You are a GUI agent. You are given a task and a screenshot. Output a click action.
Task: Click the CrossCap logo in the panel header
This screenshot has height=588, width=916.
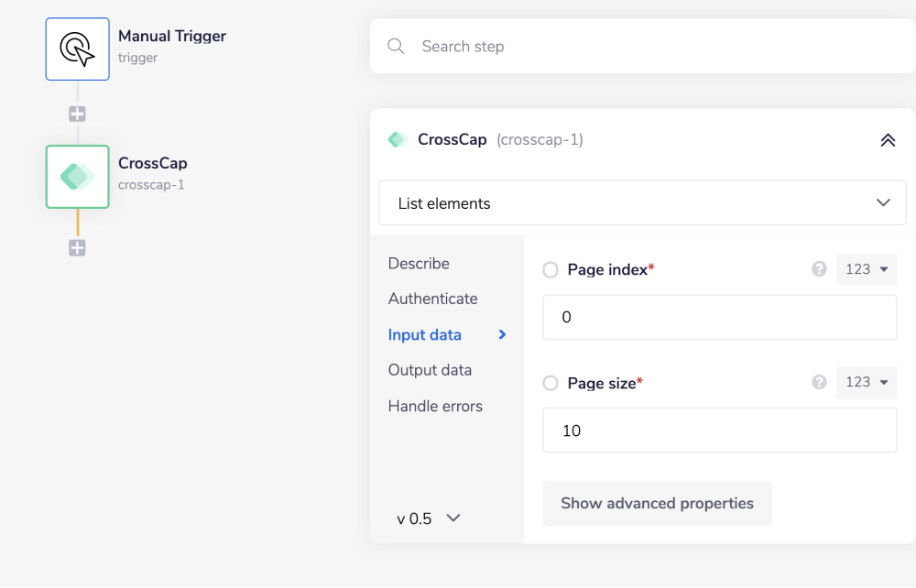[398, 139]
